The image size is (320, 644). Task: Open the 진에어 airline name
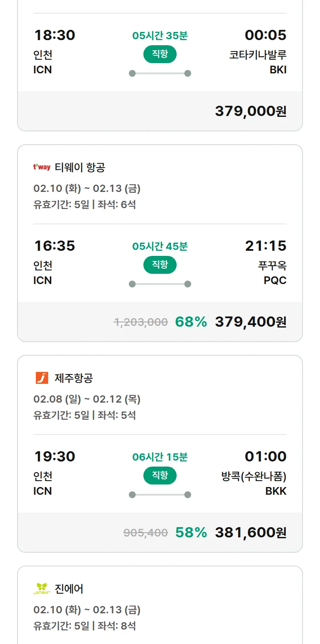point(69,589)
